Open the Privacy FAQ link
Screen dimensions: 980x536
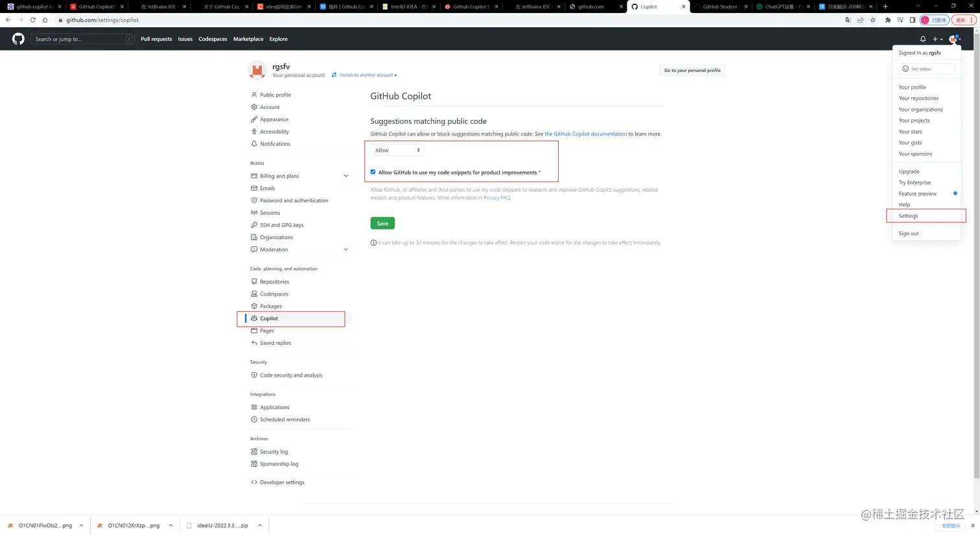pos(496,198)
